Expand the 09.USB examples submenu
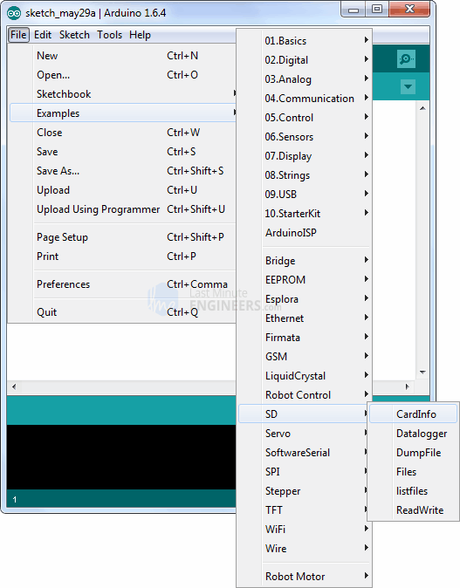Screen dimensions: 460x588 coord(305,194)
